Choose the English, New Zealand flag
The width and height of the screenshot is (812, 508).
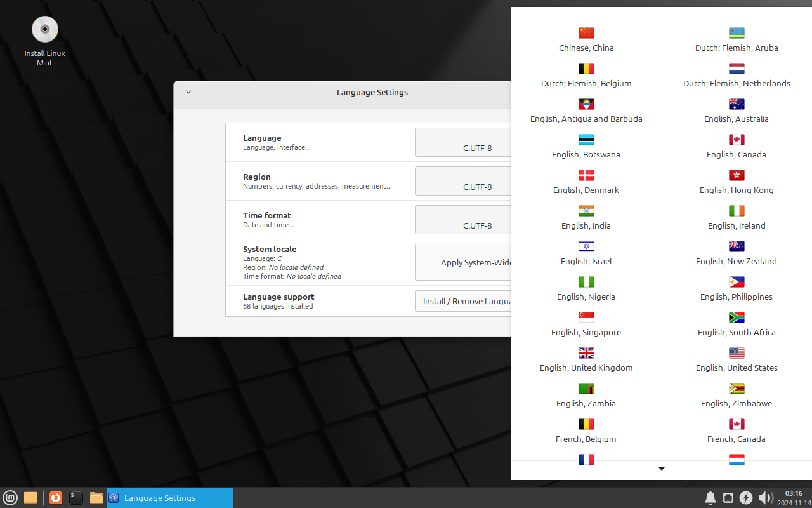(737, 246)
